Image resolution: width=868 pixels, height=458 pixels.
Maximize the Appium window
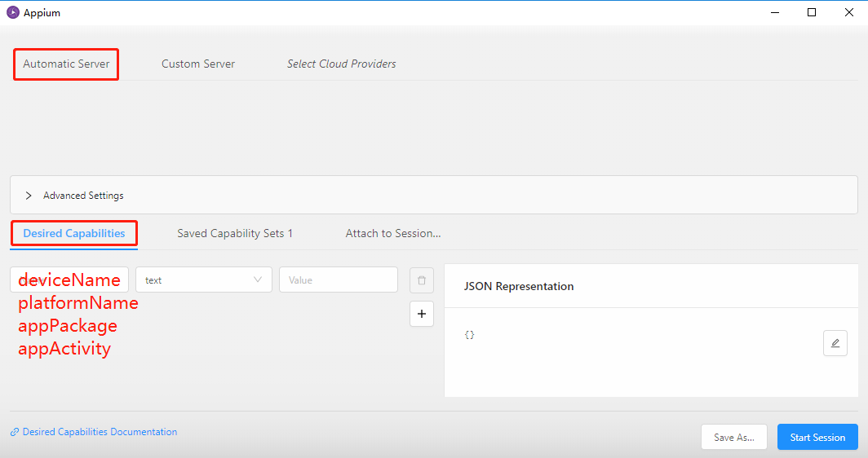click(x=812, y=12)
